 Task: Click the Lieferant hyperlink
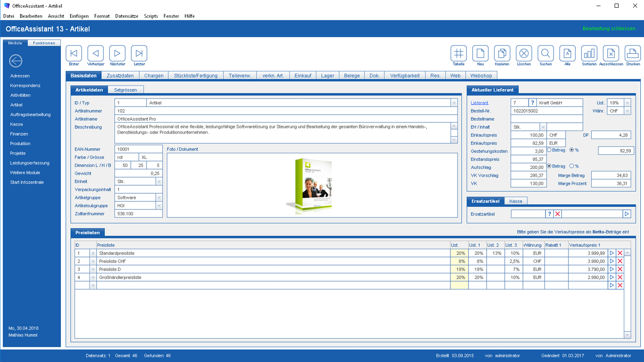coord(479,103)
